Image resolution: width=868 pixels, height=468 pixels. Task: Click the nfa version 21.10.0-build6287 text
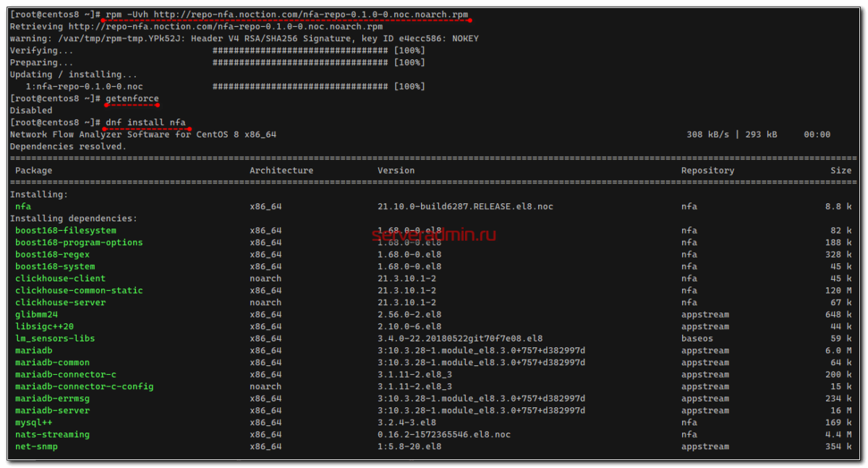point(465,207)
